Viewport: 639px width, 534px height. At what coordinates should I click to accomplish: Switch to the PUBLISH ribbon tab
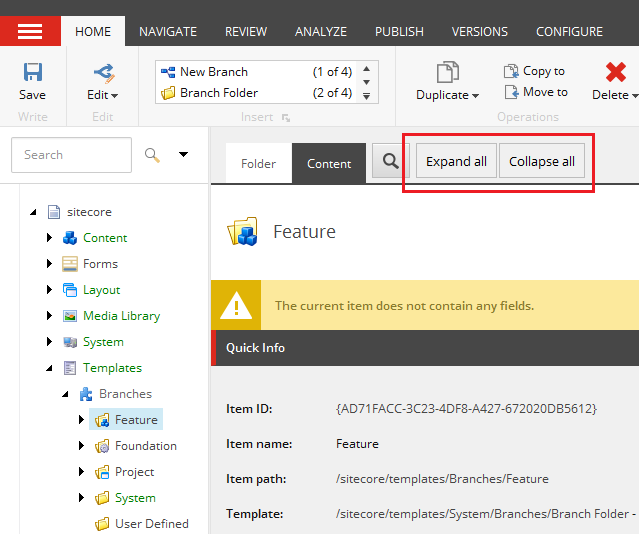click(x=399, y=32)
